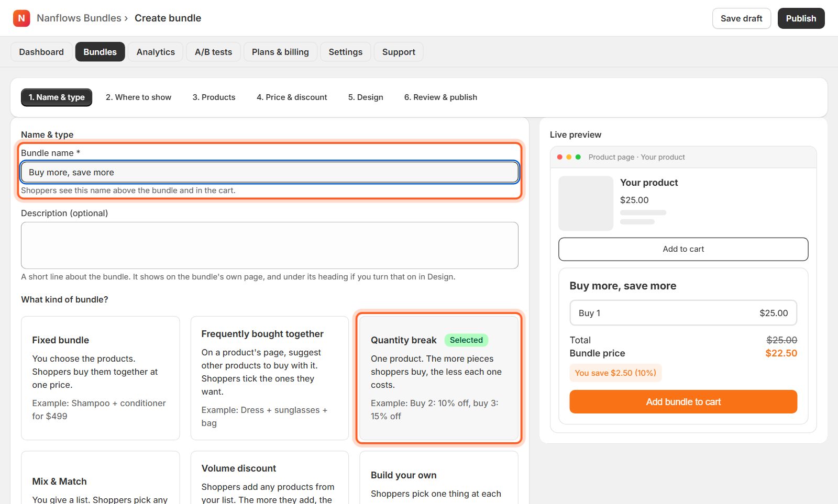Open the Analytics tab
The image size is (838, 504).
156,52
